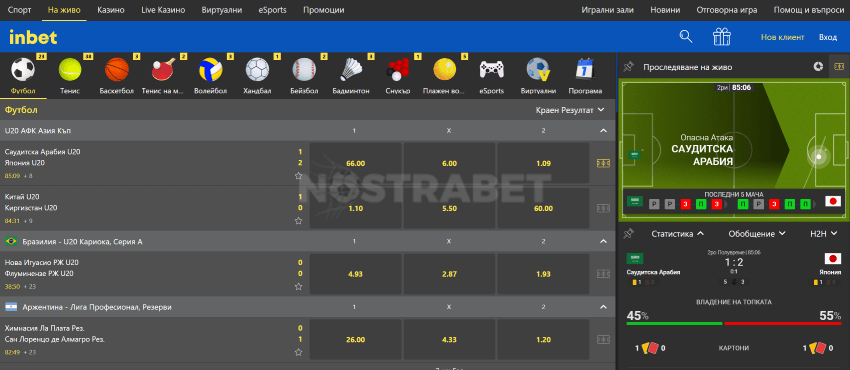
Task: Bet on Япония U20 win at 1.09
Action: [543, 163]
